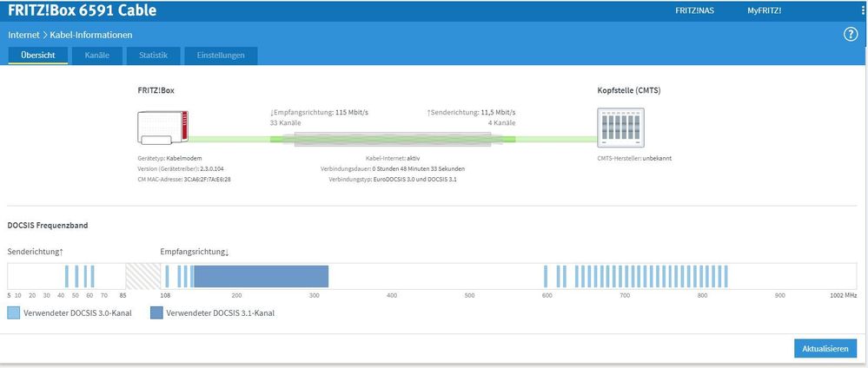Screen dimensions: 868x368
Task: Click the FRITZ!Box 6591 Cable title
Action: click(82, 10)
